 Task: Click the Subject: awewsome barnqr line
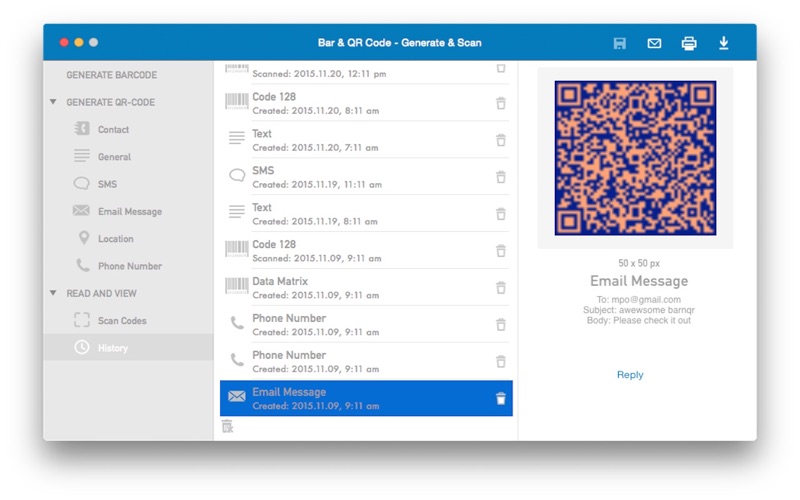[x=639, y=310]
